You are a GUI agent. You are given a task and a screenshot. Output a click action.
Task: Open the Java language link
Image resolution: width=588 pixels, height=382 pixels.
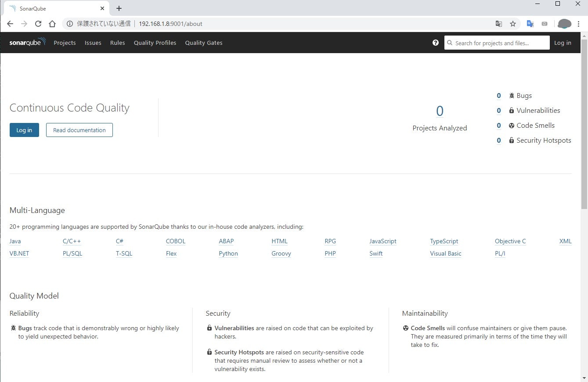(15, 241)
